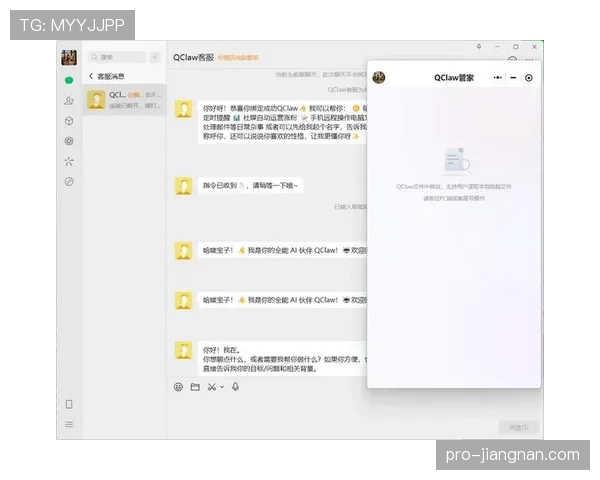Screen dimensions: 600x480
Task: Click the message starting 你好！我在。
Action: [282, 359]
